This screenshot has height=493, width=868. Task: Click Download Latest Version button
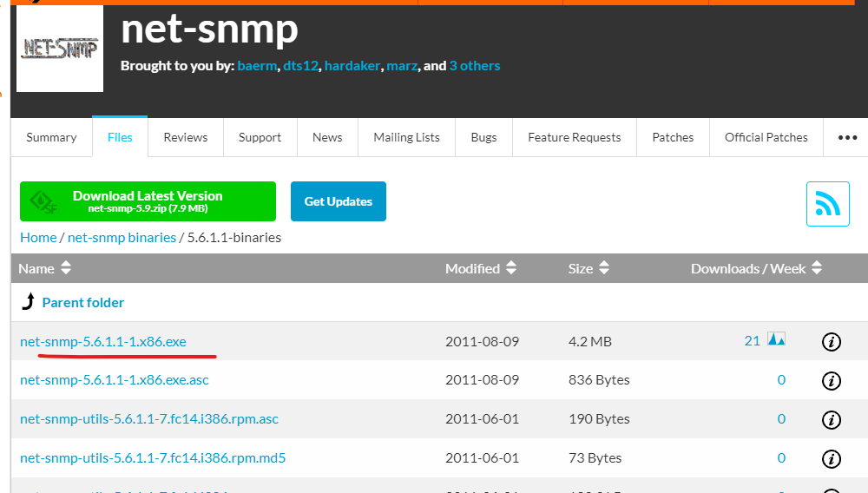pos(148,201)
